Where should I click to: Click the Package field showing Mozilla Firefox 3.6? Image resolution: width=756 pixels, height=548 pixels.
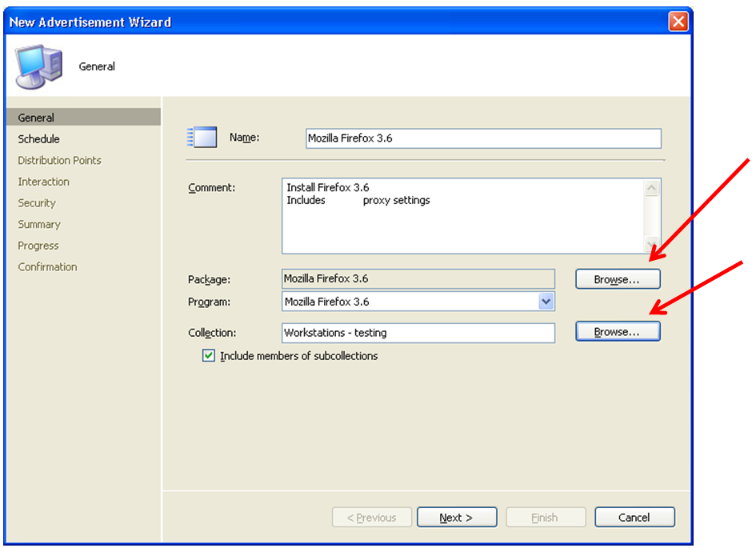pos(418,278)
